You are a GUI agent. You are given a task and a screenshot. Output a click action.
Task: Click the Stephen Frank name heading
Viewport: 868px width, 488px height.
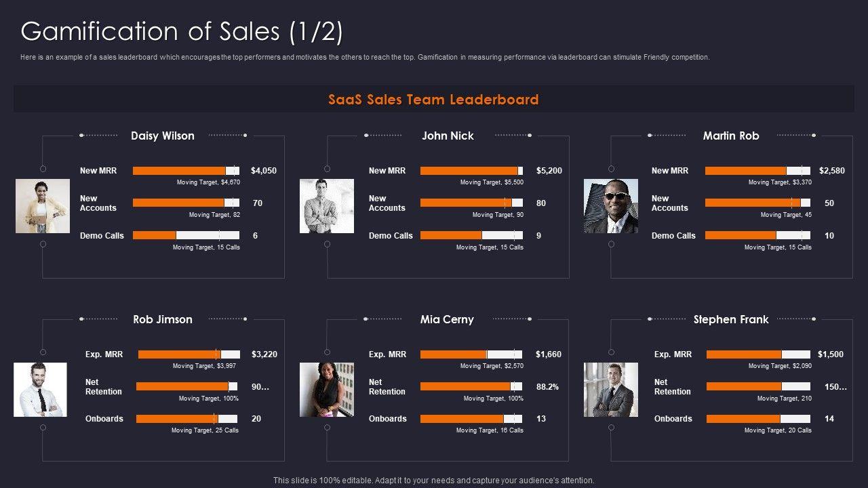(x=731, y=319)
